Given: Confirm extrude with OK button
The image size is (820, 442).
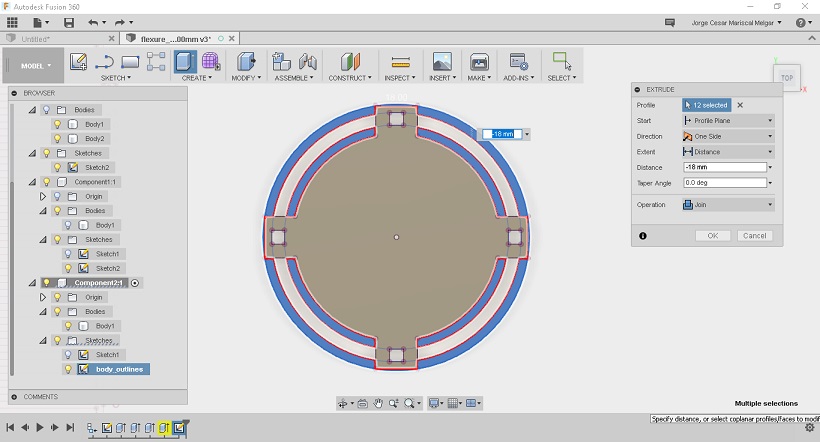Looking at the screenshot, I should pos(713,236).
